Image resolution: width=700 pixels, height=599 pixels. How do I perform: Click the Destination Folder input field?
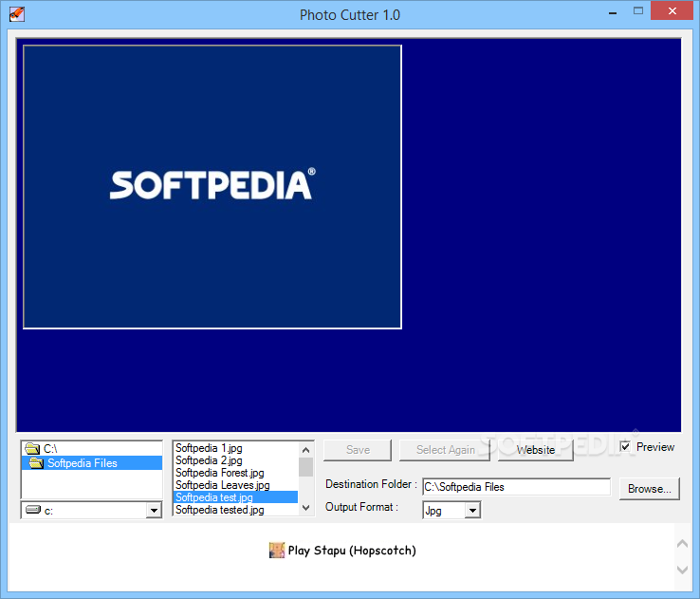[517, 487]
